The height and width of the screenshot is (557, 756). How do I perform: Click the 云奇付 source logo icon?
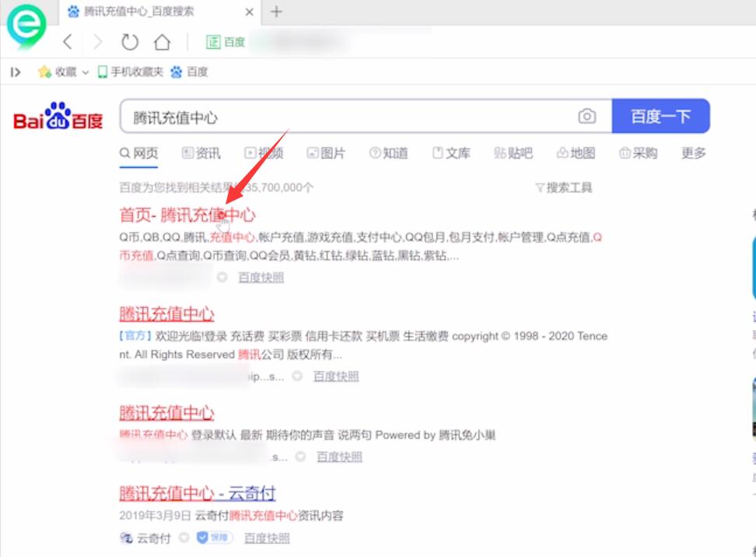click(x=126, y=538)
